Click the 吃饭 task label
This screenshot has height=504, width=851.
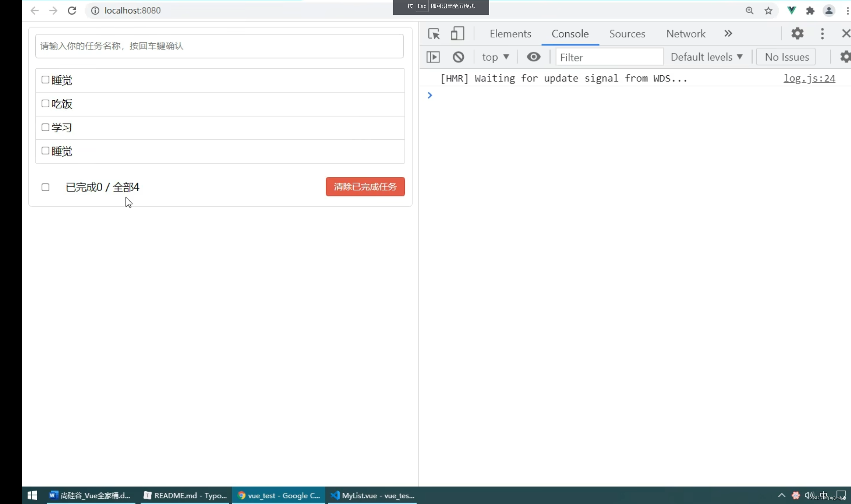(62, 104)
